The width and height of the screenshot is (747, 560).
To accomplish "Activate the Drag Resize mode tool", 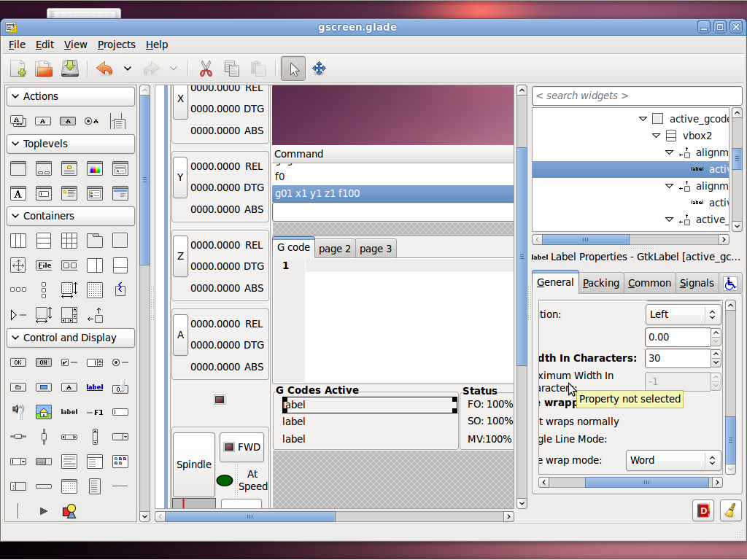I will coord(320,69).
